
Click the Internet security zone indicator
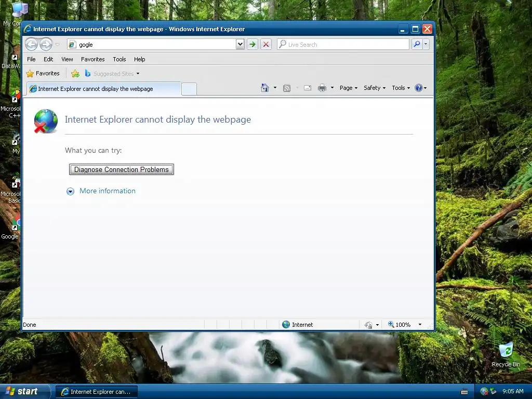[298, 325]
